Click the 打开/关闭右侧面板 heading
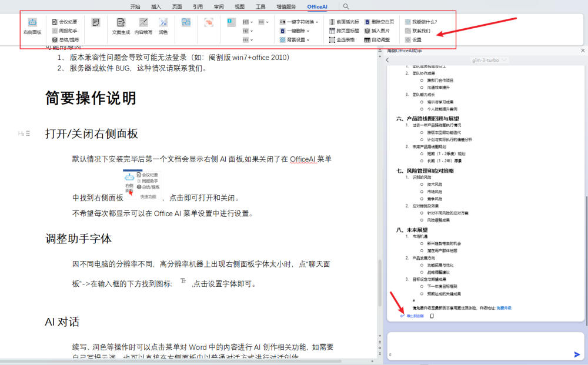588x365 pixels. (x=92, y=133)
